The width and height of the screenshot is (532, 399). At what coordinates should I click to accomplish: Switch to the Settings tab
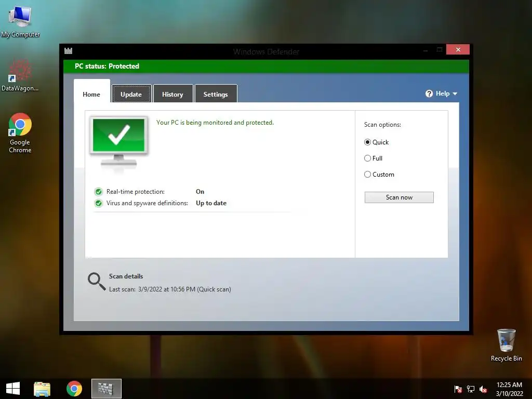pyautogui.click(x=216, y=94)
